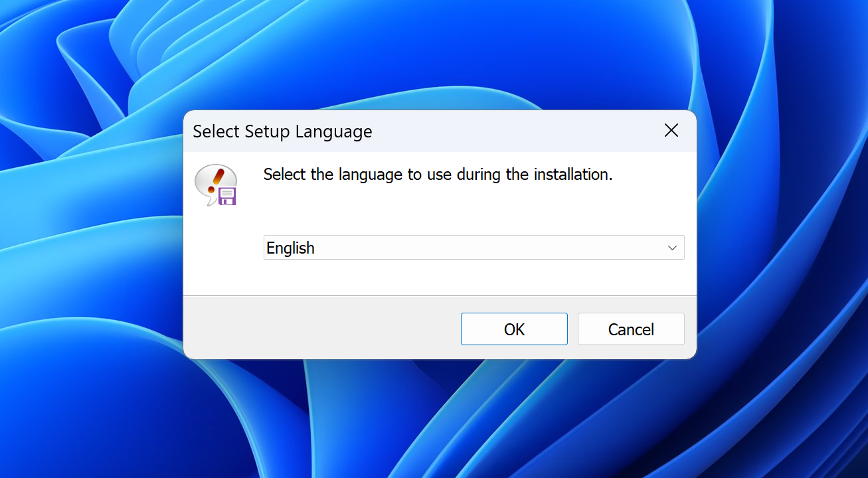Click the red exclamation mark in the icon
Image resolution: width=868 pixels, height=478 pixels.
[x=218, y=178]
